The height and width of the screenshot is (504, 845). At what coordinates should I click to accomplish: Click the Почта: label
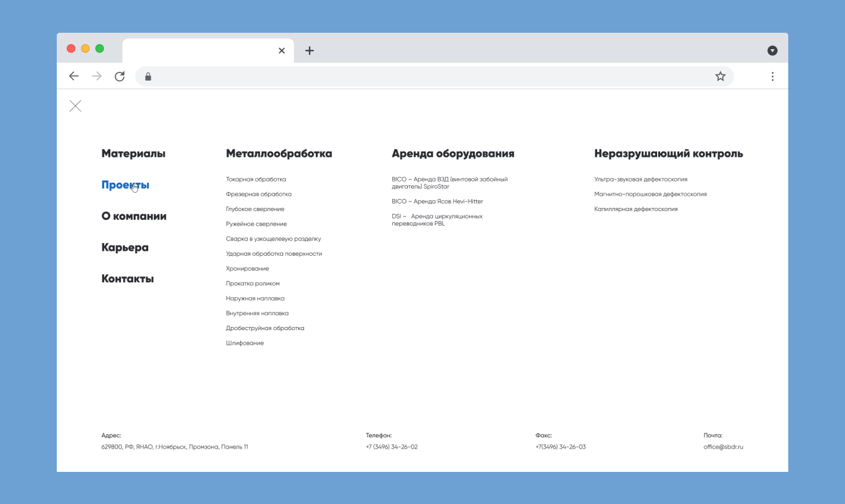tap(713, 435)
